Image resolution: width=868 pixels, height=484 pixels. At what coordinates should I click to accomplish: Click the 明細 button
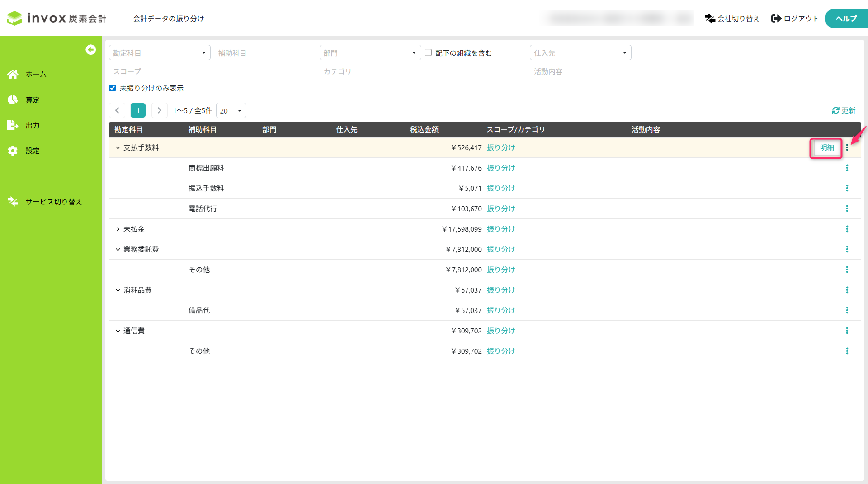tap(827, 148)
